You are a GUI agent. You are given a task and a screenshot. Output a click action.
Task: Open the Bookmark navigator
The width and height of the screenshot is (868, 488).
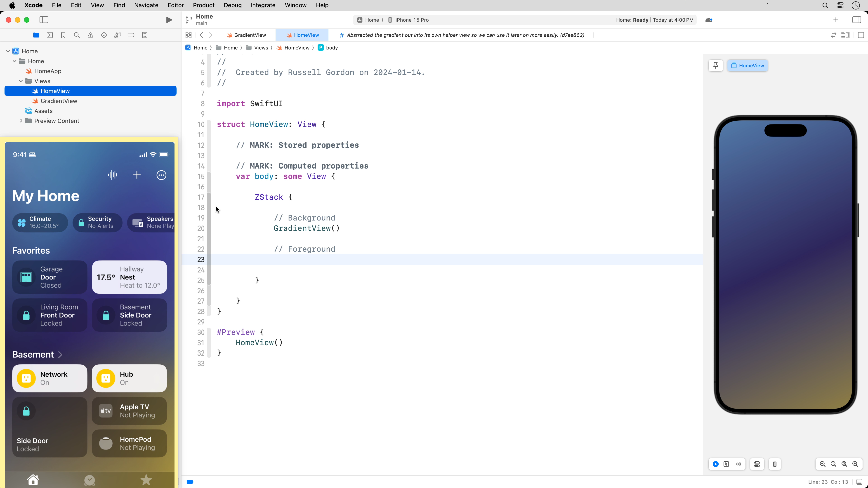pos(63,35)
